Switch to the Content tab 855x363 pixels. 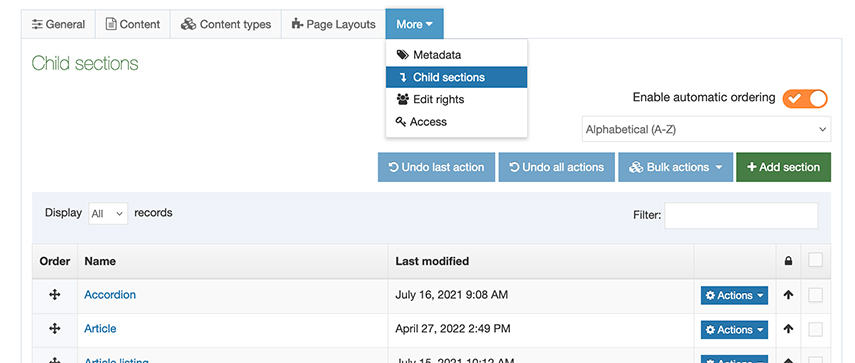[133, 25]
